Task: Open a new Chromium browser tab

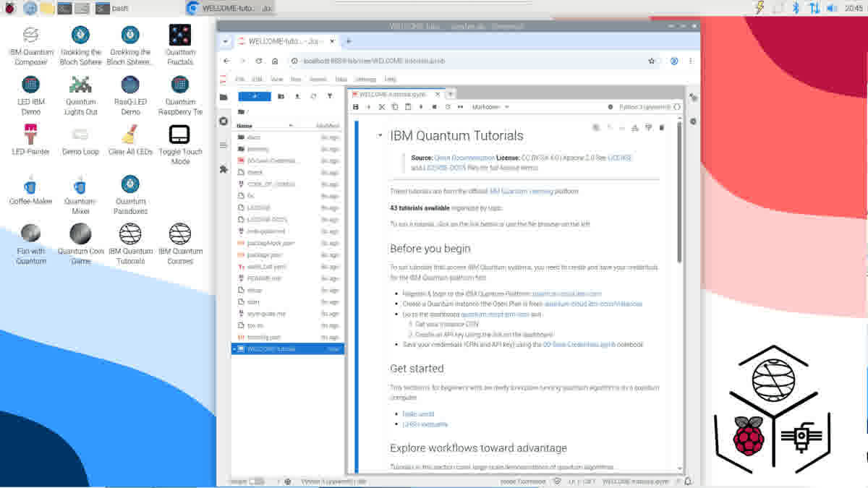Action: pyautogui.click(x=349, y=41)
